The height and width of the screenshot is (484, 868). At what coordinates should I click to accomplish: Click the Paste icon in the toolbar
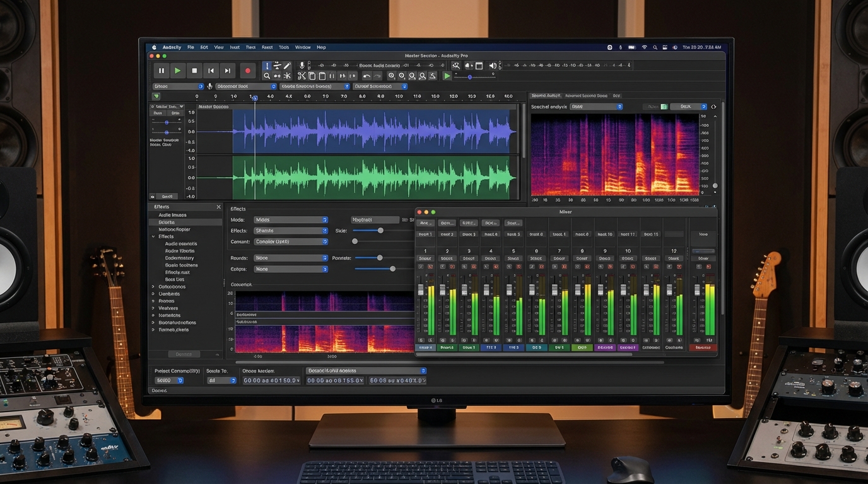[x=322, y=75]
